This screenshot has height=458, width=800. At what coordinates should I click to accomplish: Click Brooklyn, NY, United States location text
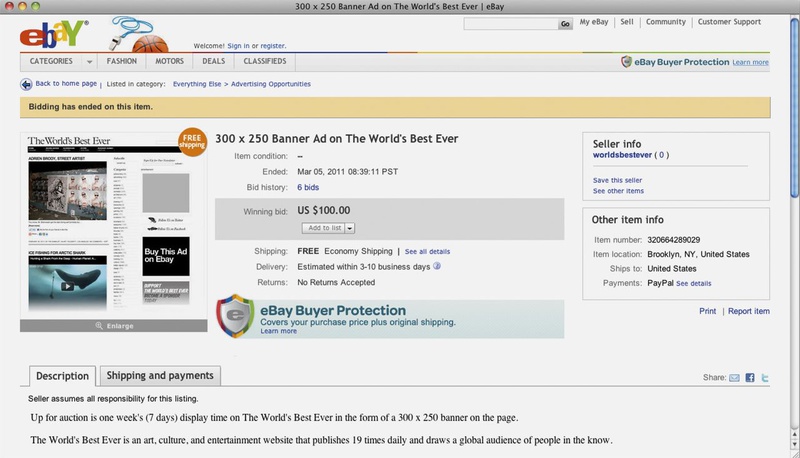coord(698,254)
